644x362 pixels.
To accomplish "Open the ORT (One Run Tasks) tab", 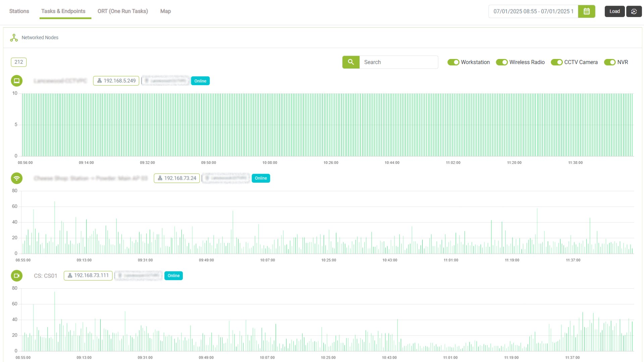I will point(122,11).
